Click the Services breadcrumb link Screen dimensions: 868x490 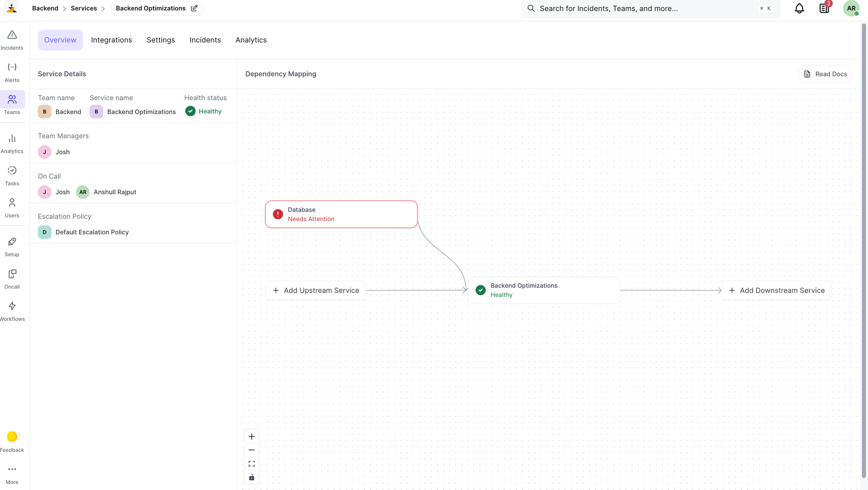pyautogui.click(x=84, y=8)
